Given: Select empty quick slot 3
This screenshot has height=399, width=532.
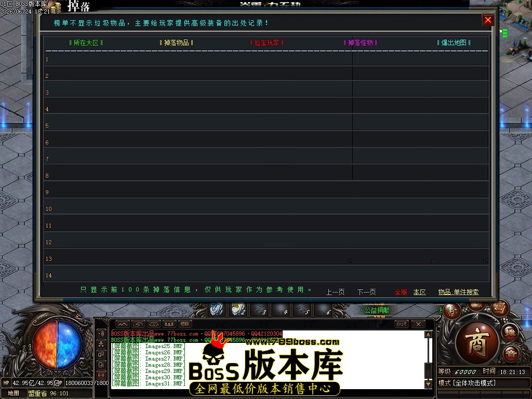Looking at the screenshot, I should pos(260,309).
